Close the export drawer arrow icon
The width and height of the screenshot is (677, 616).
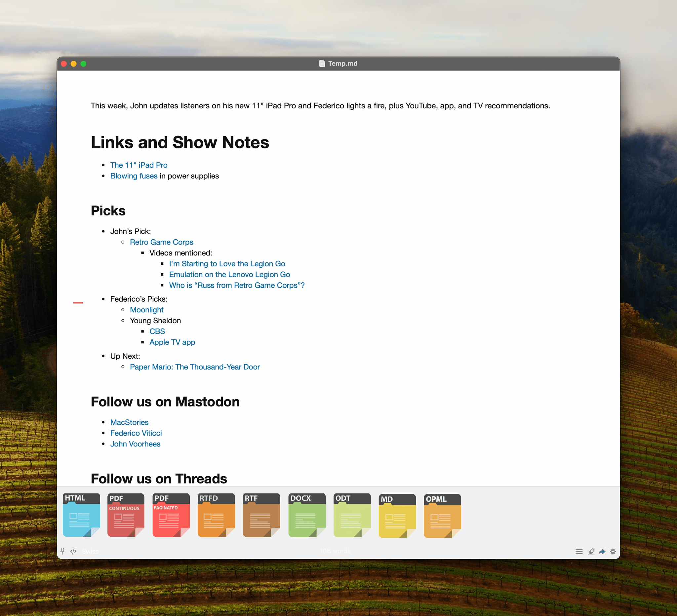click(602, 552)
